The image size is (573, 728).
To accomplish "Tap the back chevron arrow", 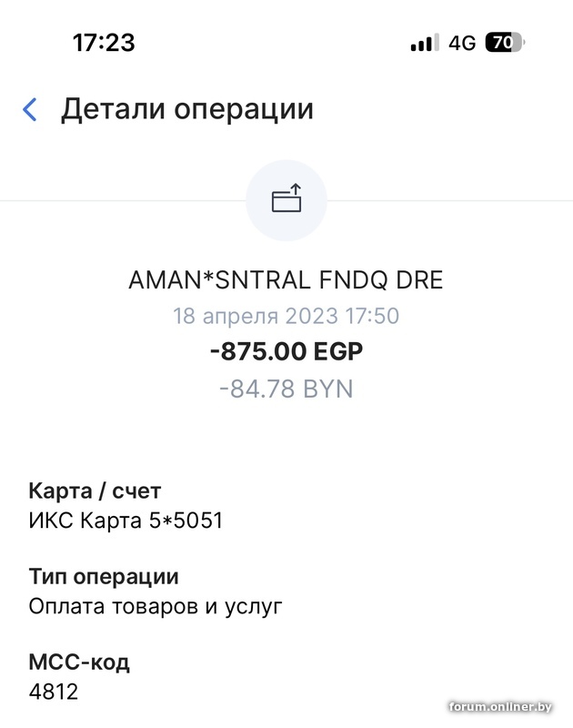I will pyautogui.click(x=30, y=110).
